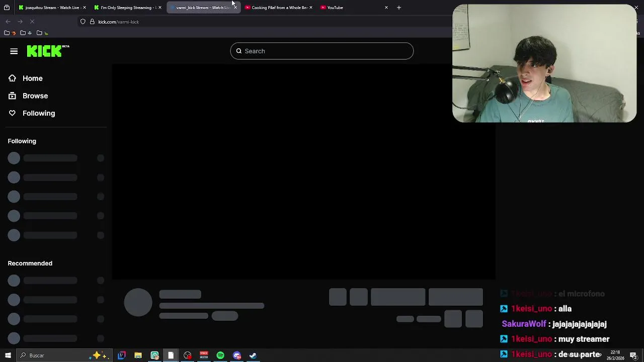Open the notification center icon
This screenshot has width=644, height=362.
(x=634, y=355)
